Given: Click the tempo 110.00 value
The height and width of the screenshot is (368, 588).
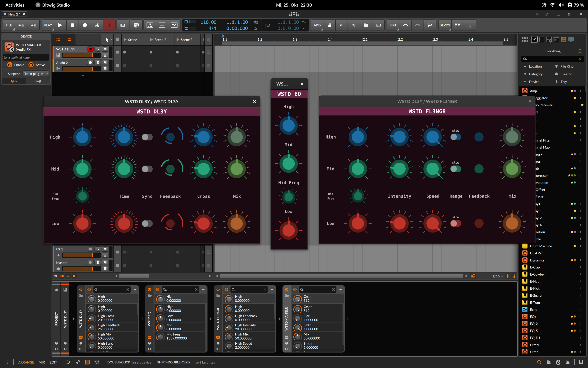Looking at the screenshot, I should [x=208, y=22].
